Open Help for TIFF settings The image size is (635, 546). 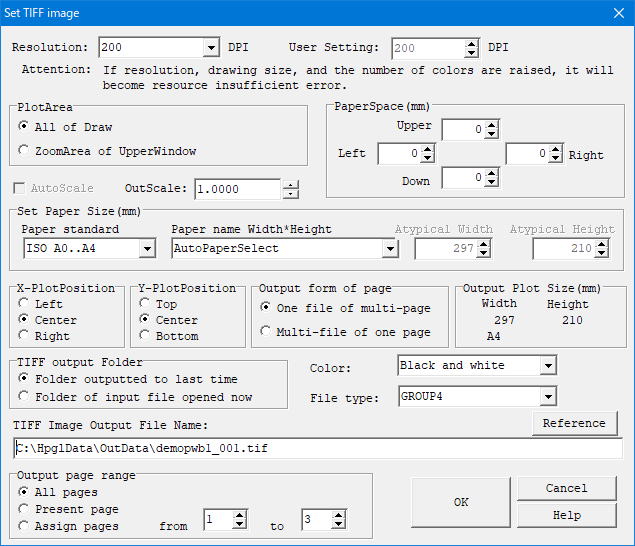pos(567,515)
